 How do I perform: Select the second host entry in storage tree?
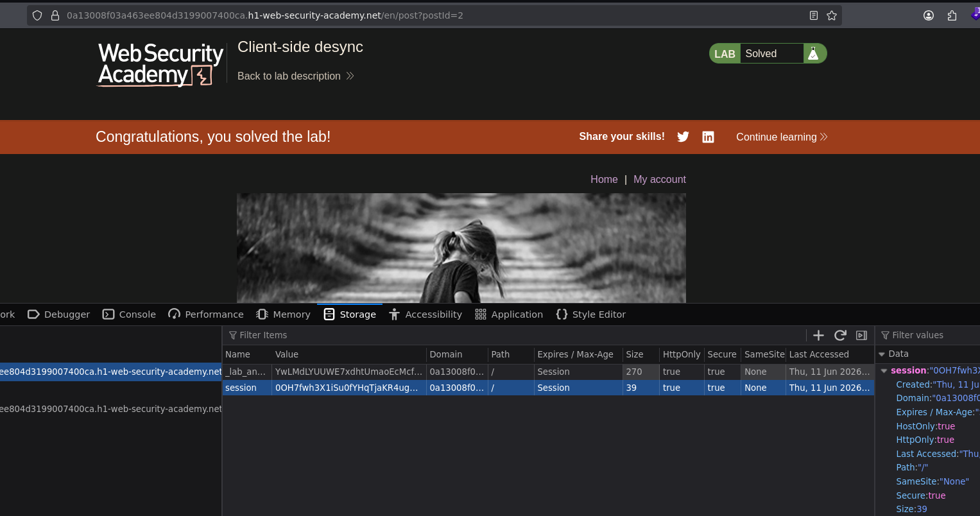110,409
